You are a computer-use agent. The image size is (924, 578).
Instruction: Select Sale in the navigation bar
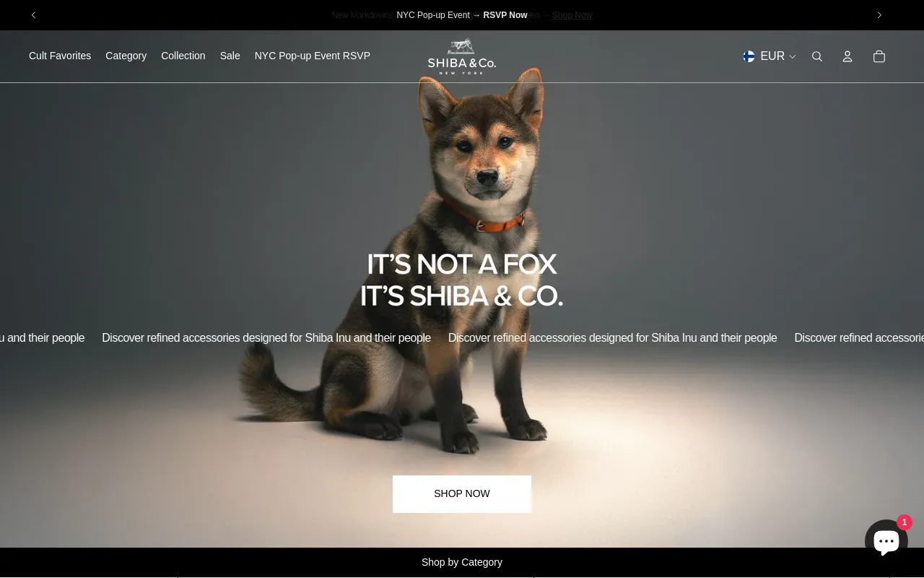(x=230, y=56)
